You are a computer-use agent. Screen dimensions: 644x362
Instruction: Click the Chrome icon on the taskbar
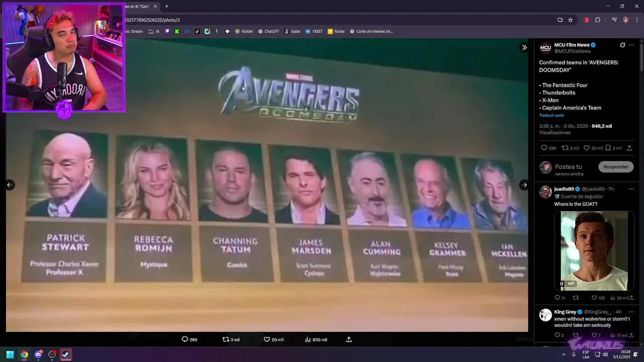point(24,354)
